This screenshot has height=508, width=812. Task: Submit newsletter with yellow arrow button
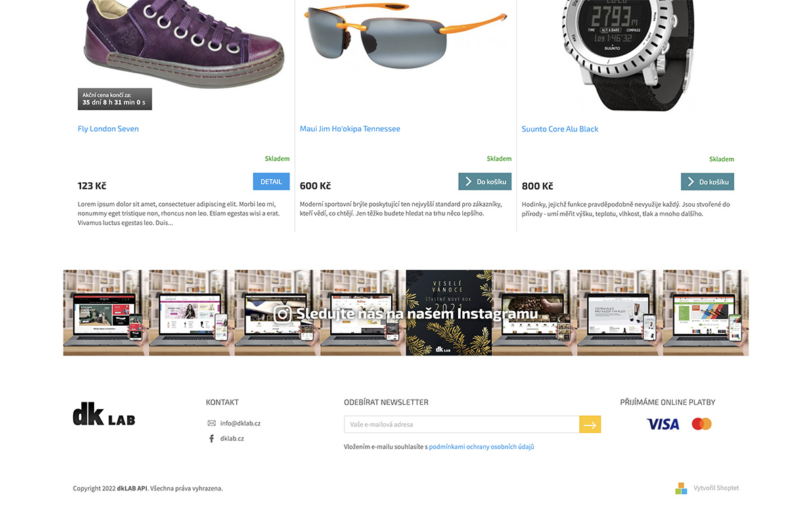coord(590,425)
